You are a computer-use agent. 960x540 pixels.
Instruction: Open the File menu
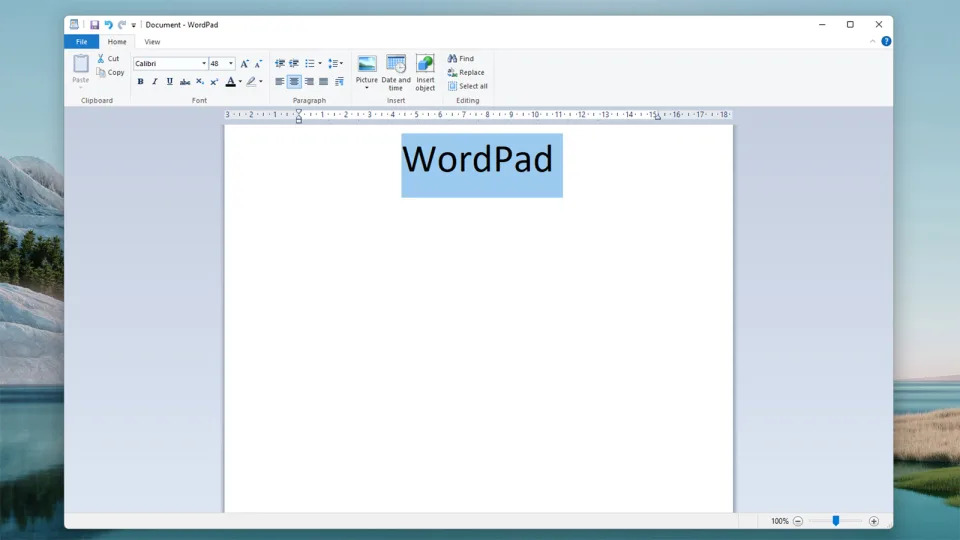tap(81, 42)
